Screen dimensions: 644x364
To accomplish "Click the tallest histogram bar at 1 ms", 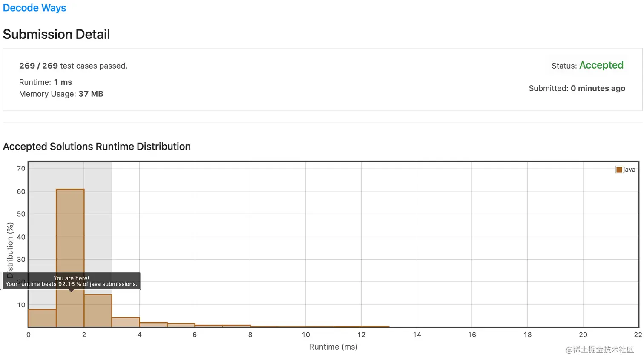I will (70, 258).
